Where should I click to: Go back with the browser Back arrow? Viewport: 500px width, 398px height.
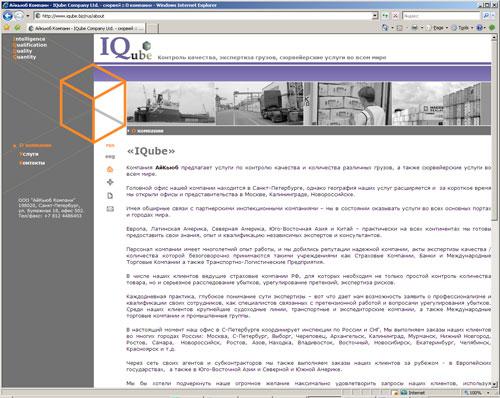pos(8,16)
